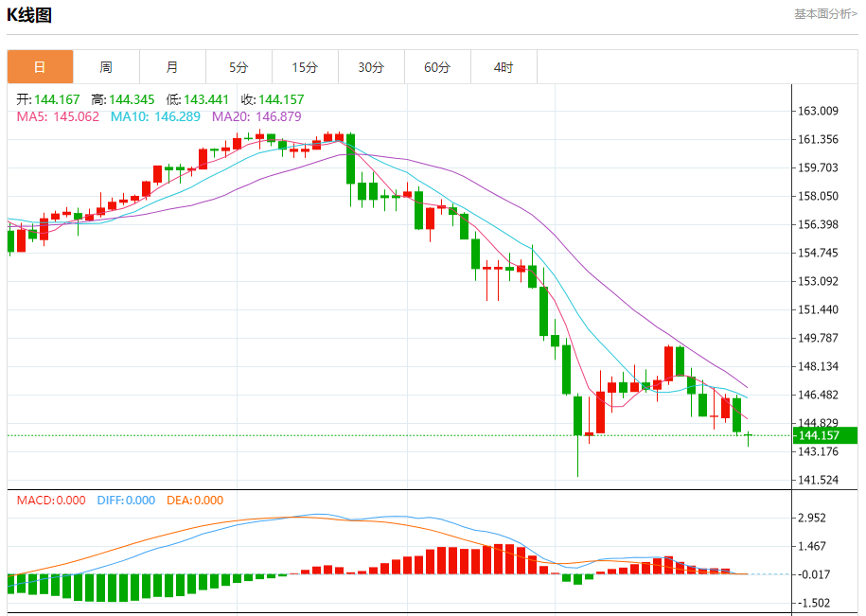
Task: Click the -0.017 MACD axis label
Action: point(814,574)
